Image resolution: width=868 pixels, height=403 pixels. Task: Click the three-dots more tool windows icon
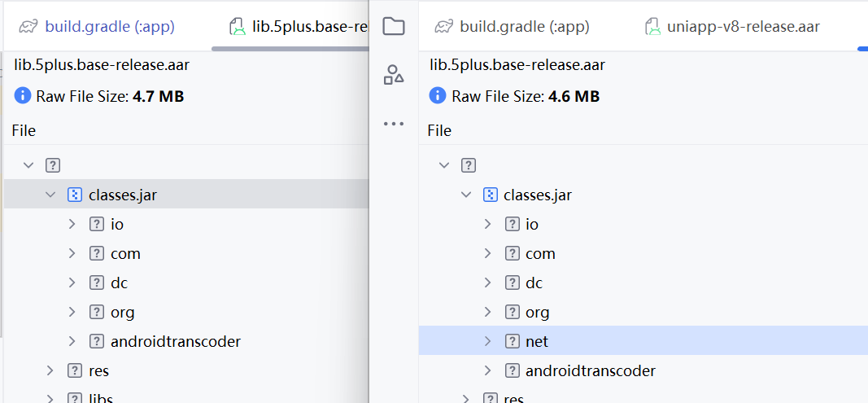pos(394,124)
